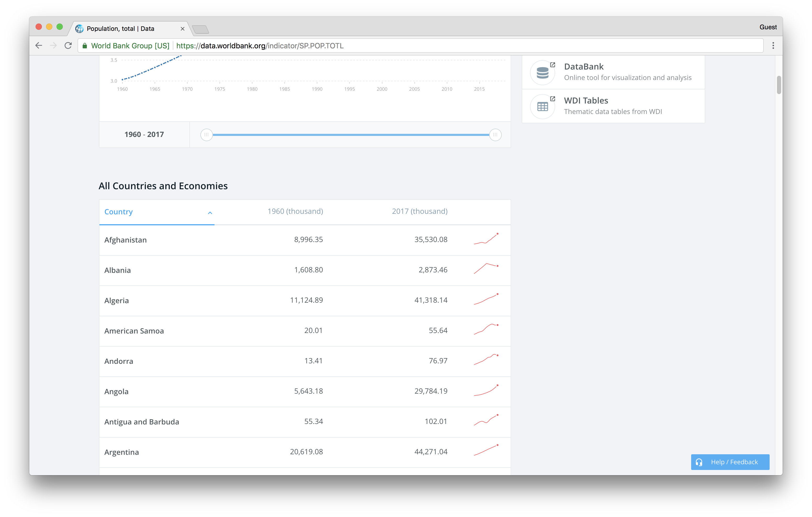Viewport: 812px width, 517px height.
Task: Open the Argentina country link
Action: [x=121, y=452]
